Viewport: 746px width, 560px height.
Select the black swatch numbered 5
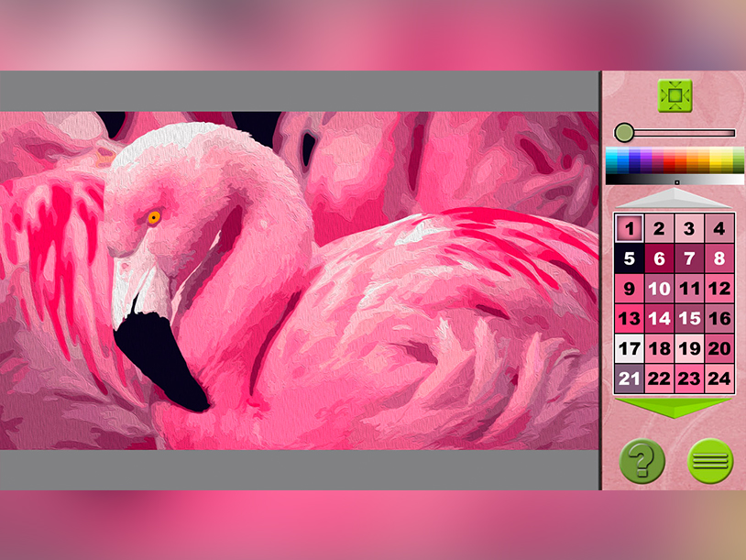click(629, 258)
